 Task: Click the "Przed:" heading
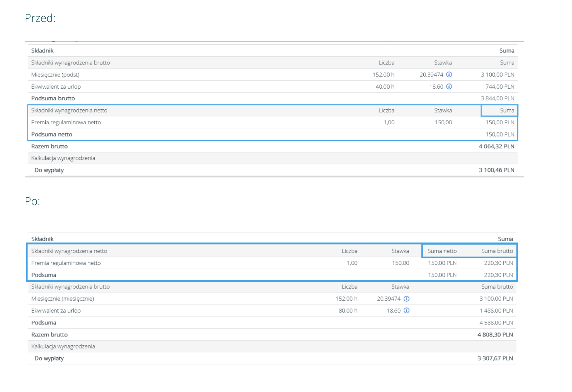40,18
